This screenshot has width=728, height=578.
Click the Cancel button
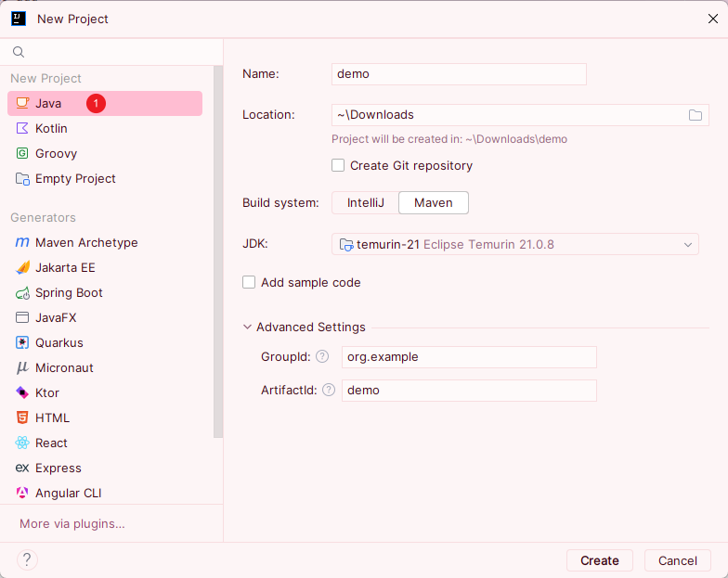(x=678, y=560)
